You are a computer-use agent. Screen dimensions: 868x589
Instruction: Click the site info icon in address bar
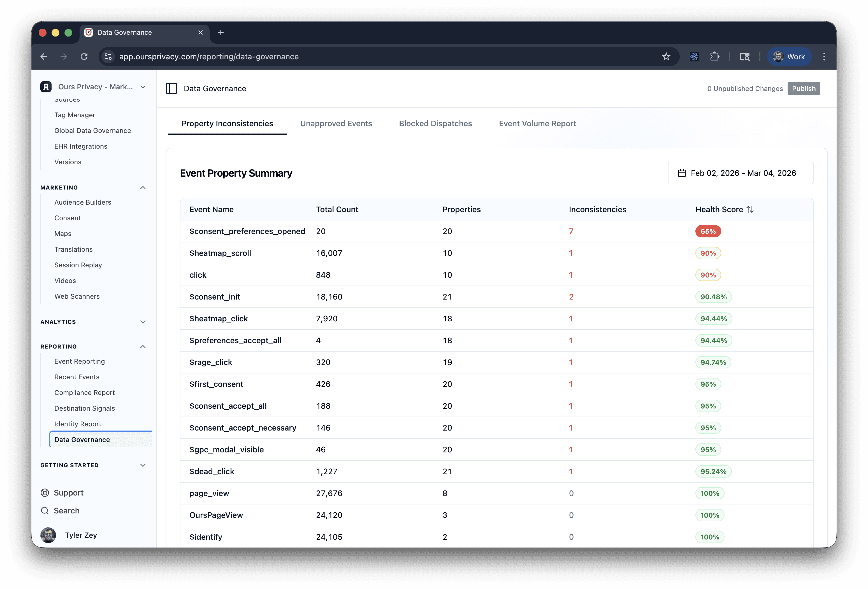pyautogui.click(x=108, y=57)
